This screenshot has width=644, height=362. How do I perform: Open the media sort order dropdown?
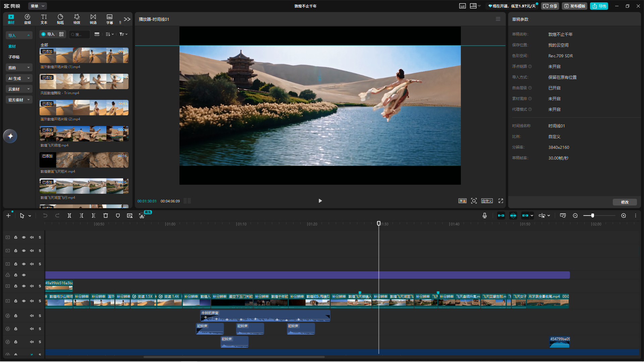[x=110, y=34]
